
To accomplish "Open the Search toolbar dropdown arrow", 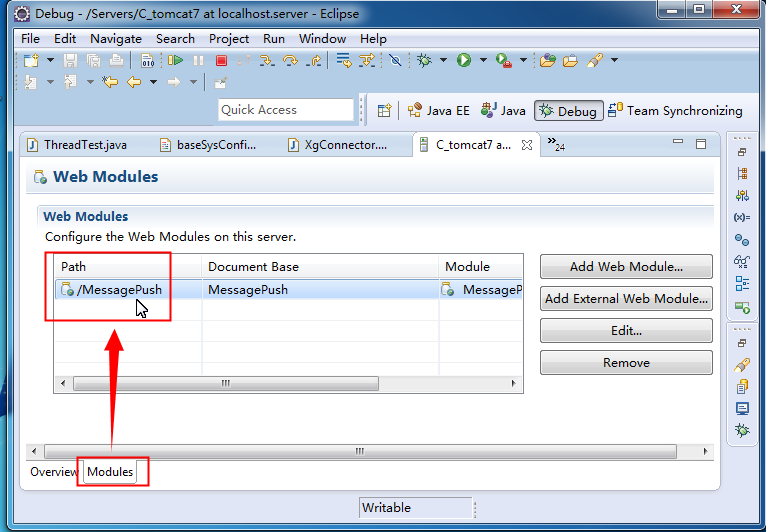I will coord(615,61).
